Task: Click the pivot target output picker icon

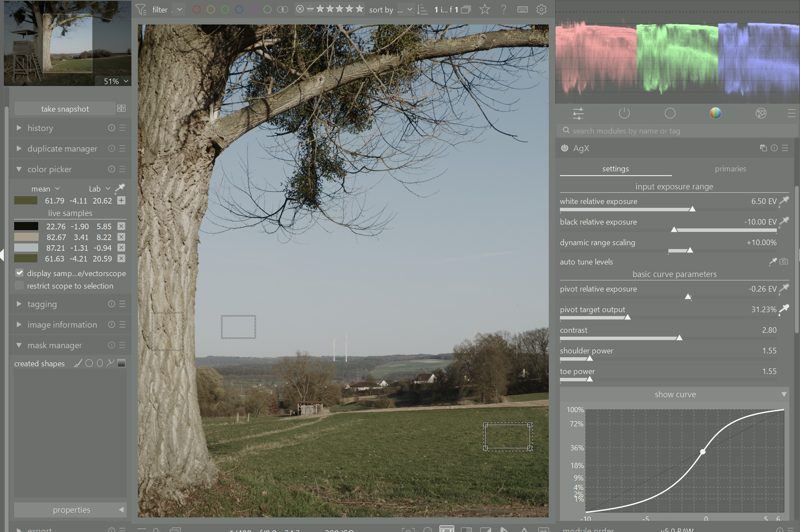Action: pyautogui.click(x=784, y=309)
